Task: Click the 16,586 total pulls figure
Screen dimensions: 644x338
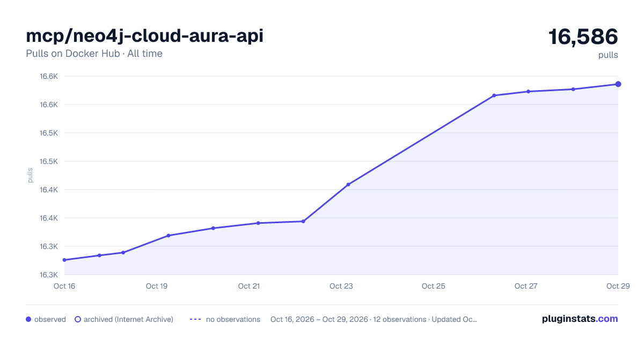Action: coord(583,37)
